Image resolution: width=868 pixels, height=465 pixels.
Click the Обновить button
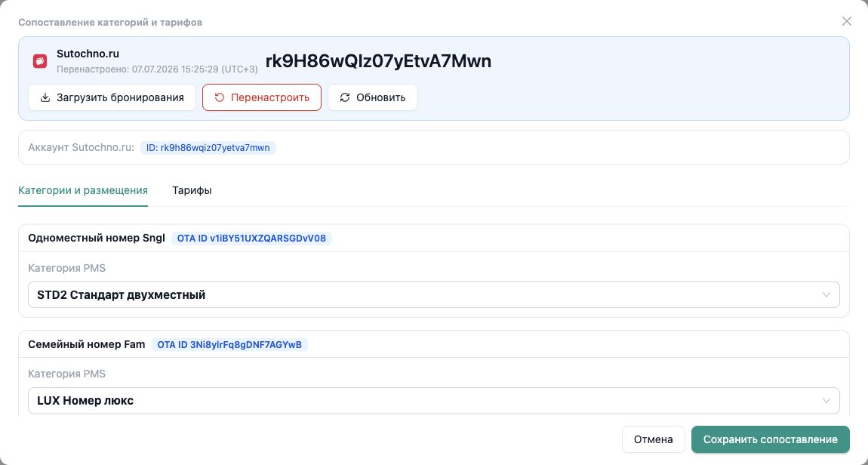click(373, 97)
